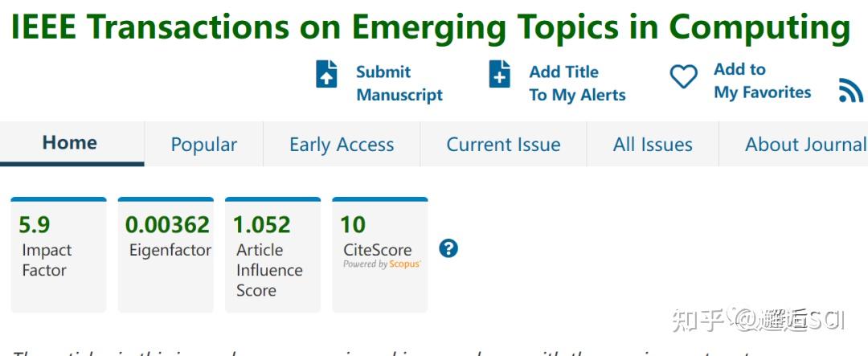Open the Home tab
The width and height of the screenshot is (868, 356).
(x=70, y=144)
